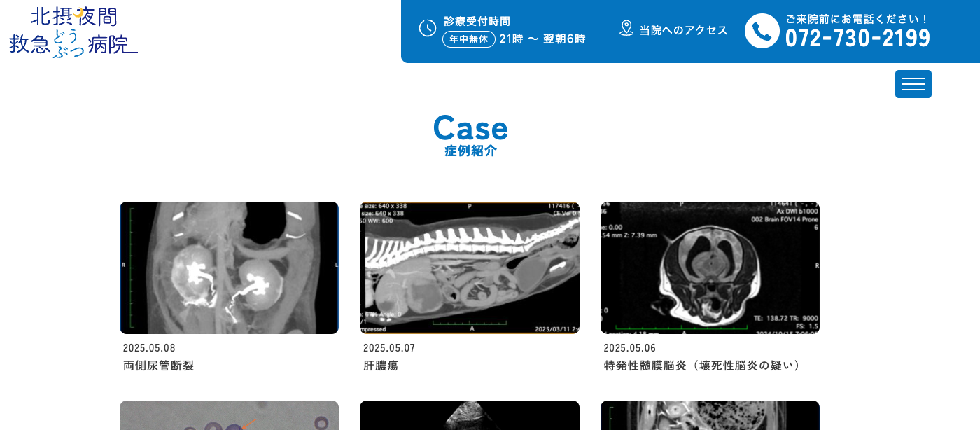Go to homepage via hospital logo
980x430 pixels.
pyautogui.click(x=73, y=32)
